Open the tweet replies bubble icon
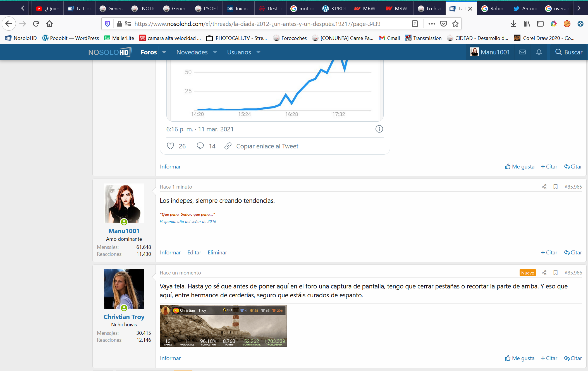Viewport: 588px width, 371px height. (200, 146)
